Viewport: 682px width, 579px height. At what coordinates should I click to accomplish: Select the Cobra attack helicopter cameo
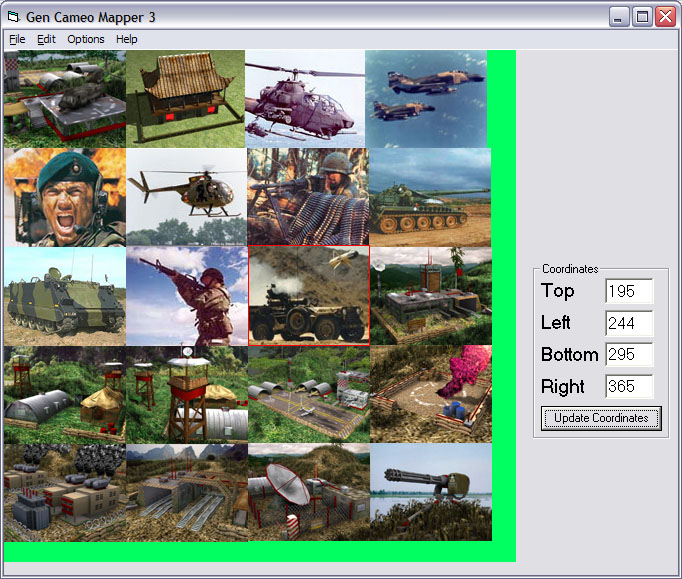pyautogui.click(x=305, y=99)
